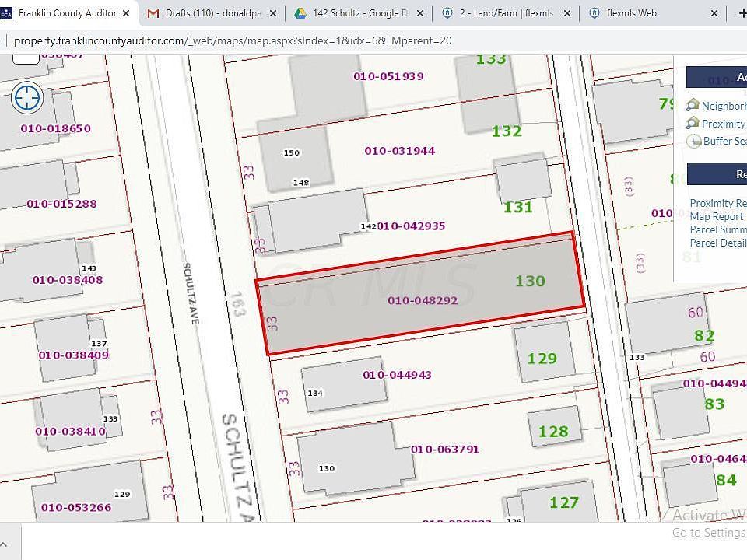Viewport: 747px width, 560px height.
Task: Click house number 134 building label
Action: coord(315,394)
